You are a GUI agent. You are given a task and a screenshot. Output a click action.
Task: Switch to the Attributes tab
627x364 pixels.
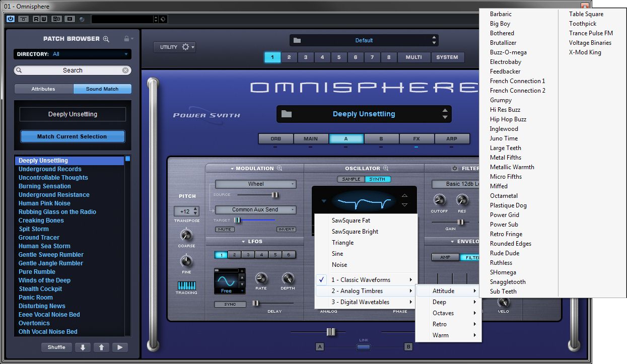coord(43,89)
